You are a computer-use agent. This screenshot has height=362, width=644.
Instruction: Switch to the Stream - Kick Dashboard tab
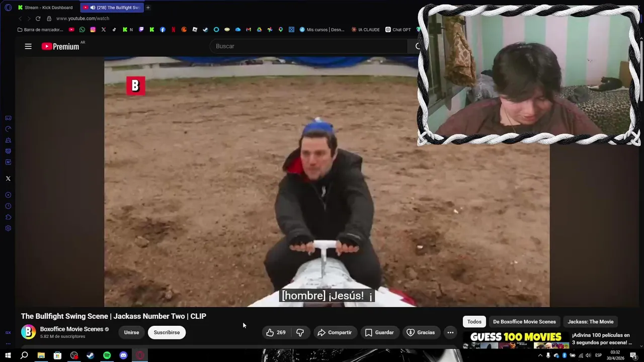[45, 8]
